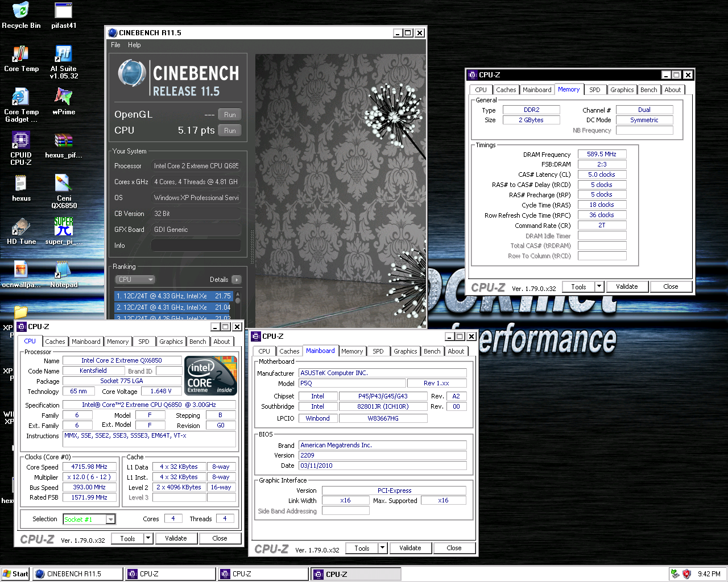728x582 pixels.
Task: Open the Start menu
Action: (15, 574)
